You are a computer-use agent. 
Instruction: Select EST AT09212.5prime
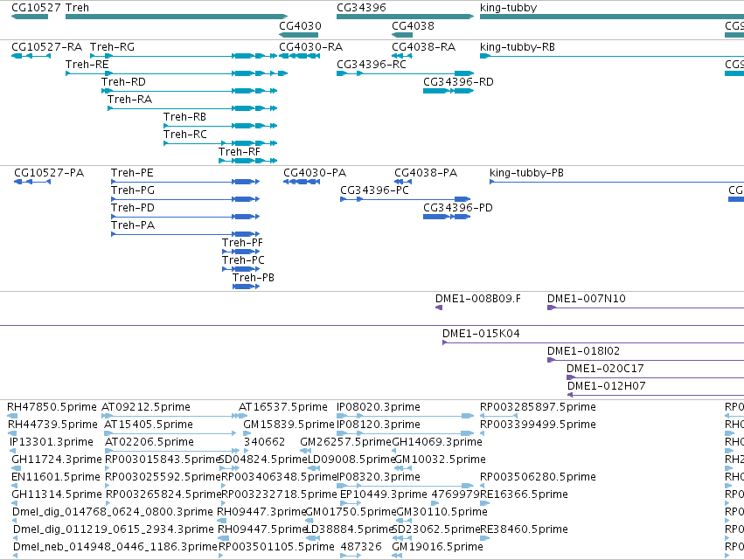click(171, 416)
